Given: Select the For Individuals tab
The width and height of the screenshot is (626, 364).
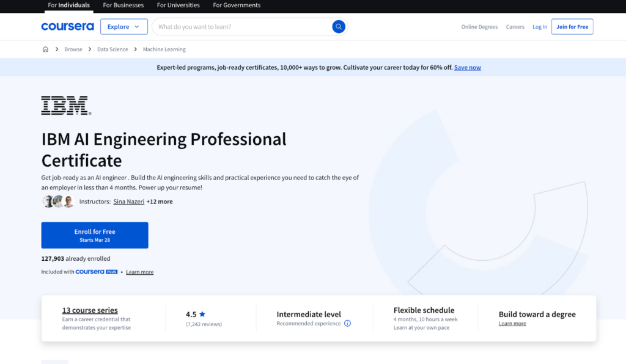Looking at the screenshot, I should pyautogui.click(x=68, y=5).
